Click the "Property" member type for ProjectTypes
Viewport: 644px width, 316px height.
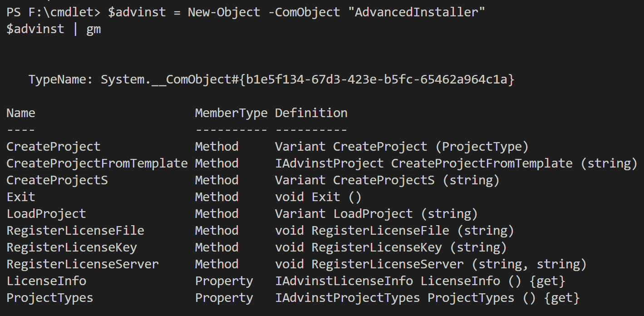coord(224,298)
